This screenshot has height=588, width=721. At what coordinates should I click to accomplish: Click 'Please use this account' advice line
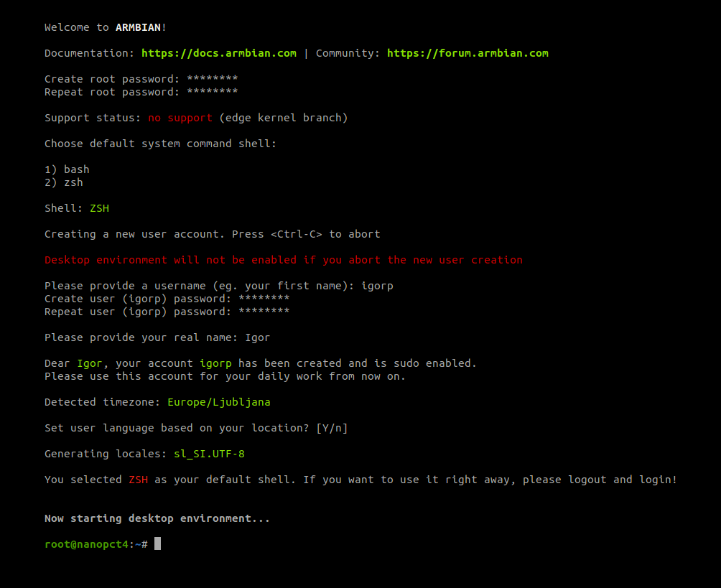225,376
